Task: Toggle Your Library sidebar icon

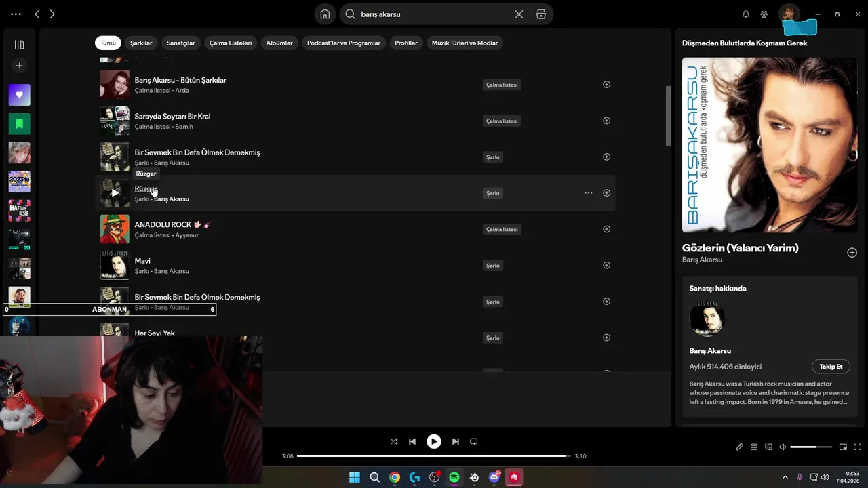Action: click(19, 45)
